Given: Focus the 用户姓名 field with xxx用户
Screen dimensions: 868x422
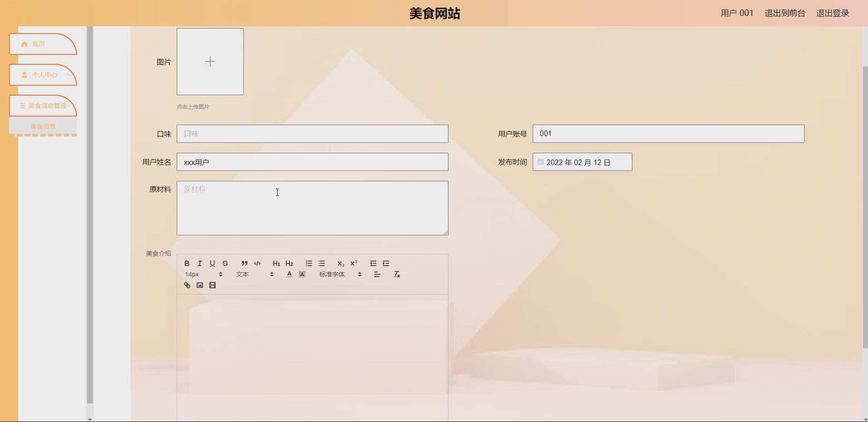Looking at the screenshot, I should (x=312, y=162).
